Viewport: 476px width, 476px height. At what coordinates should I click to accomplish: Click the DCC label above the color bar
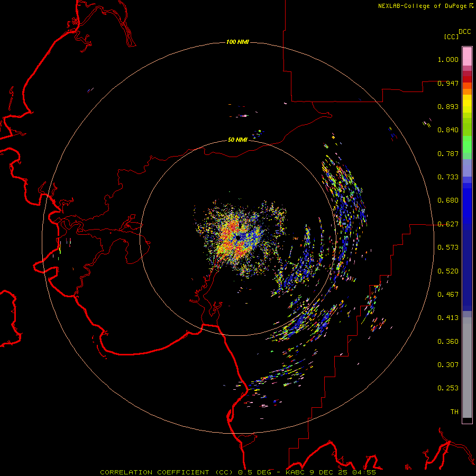coord(465,32)
